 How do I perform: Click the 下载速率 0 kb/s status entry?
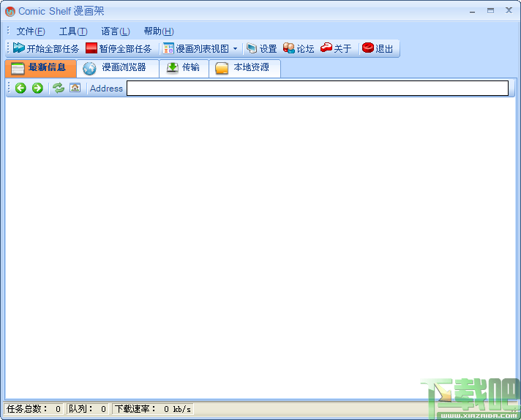152,409
